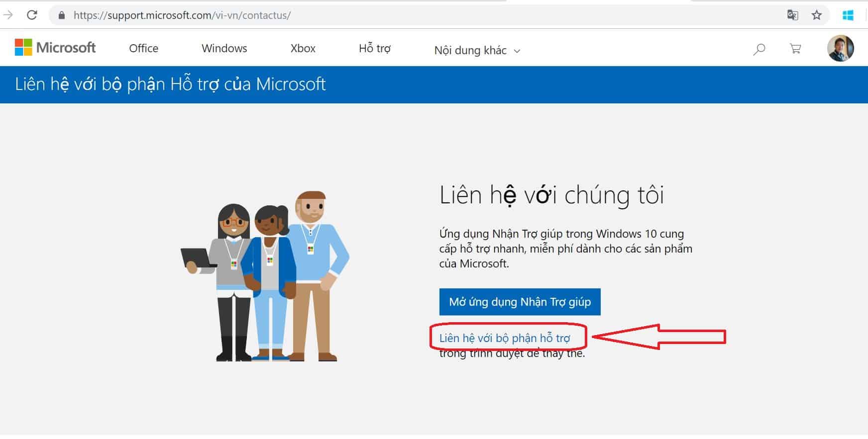Reload the current page
The width and height of the screenshot is (868, 439).
pyautogui.click(x=32, y=15)
